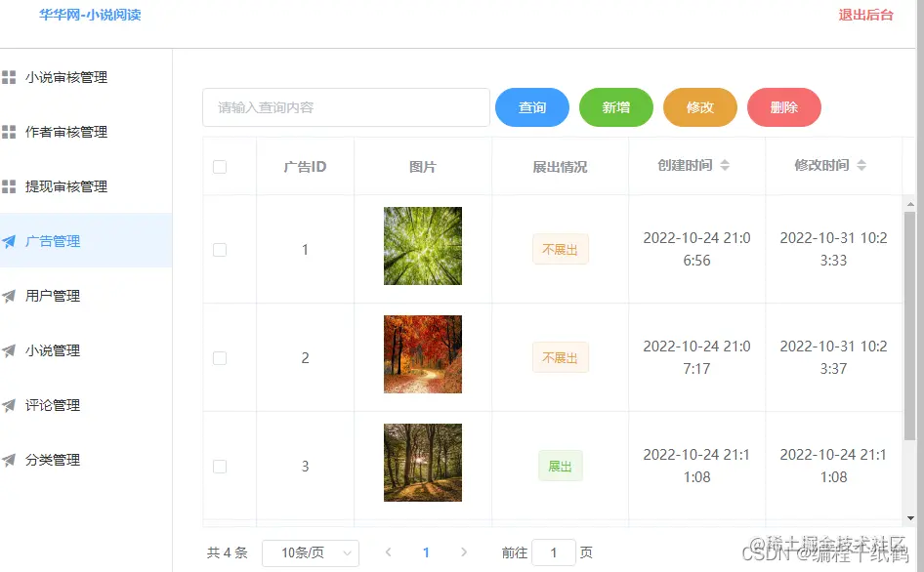Image resolution: width=924 pixels, height=572 pixels.
Task: Click the scrollbar up arrow of the table
Action: (910, 204)
